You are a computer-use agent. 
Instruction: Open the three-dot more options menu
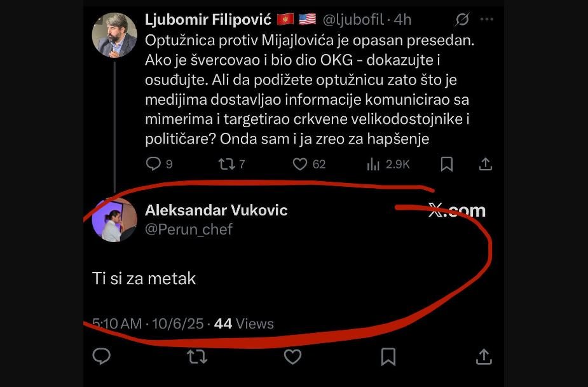[x=487, y=20]
